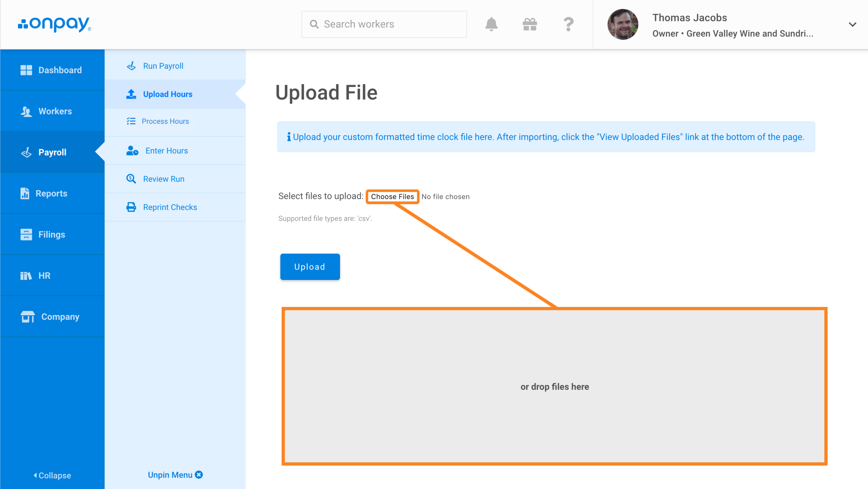Click the Upload Hours upload icon
Screen dimensions: 868x489
(131, 94)
